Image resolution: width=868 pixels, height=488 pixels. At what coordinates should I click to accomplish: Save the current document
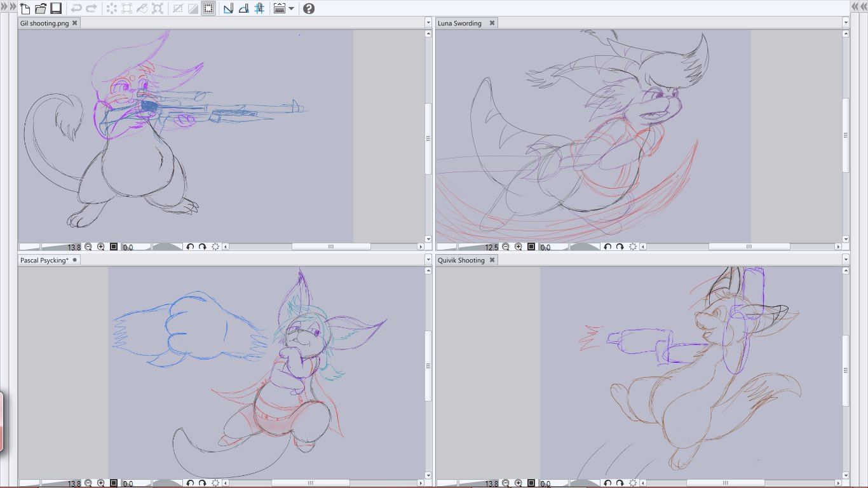point(56,8)
